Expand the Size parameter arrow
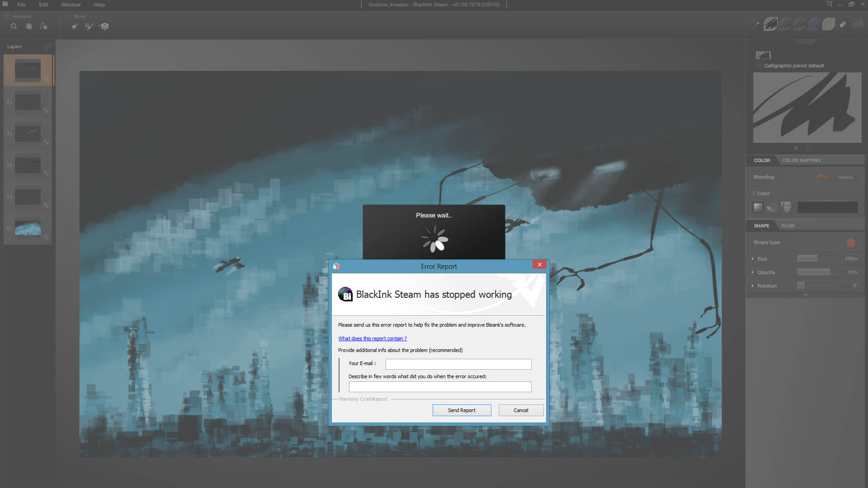 click(753, 259)
